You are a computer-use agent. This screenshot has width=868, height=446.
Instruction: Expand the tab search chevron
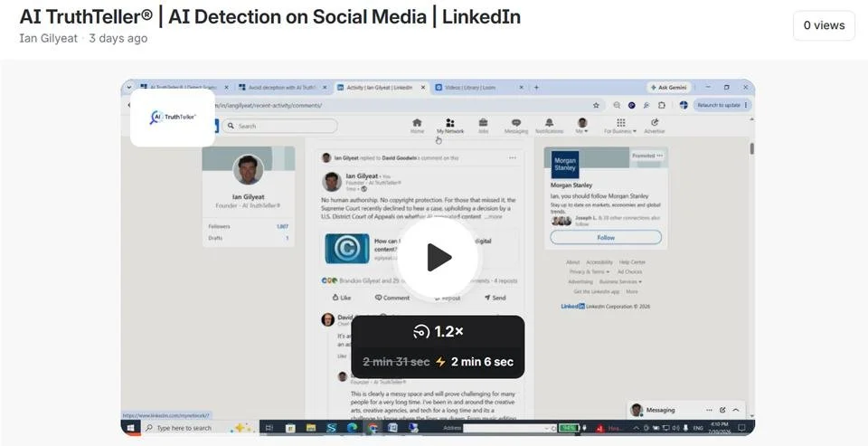(129, 88)
